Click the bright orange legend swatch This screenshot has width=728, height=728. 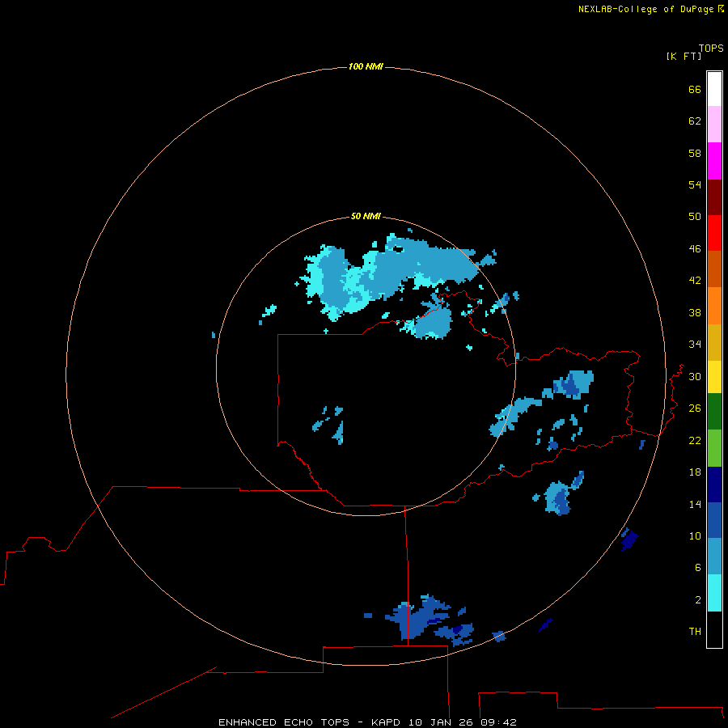coord(714,306)
